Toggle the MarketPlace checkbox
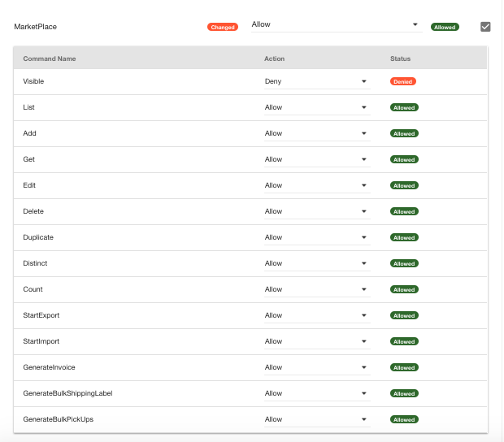This screenshot has width=504, height=442. pos(485,27)
